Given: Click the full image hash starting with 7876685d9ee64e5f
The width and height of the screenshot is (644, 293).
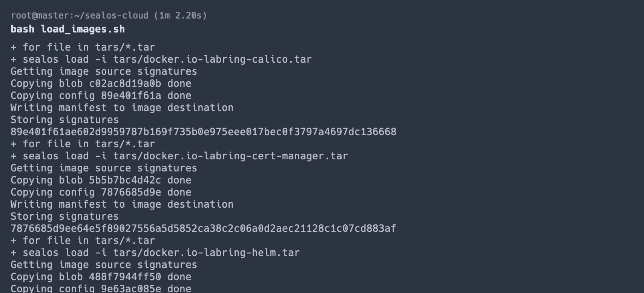Looking at the screenshot, I should pyautogui.click(x=203, y=228).
